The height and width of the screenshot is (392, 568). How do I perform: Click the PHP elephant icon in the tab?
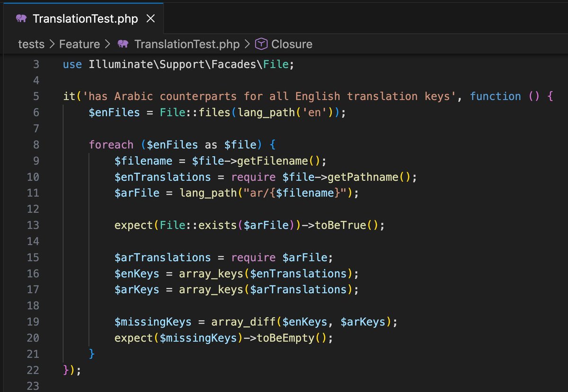(21, 19)
